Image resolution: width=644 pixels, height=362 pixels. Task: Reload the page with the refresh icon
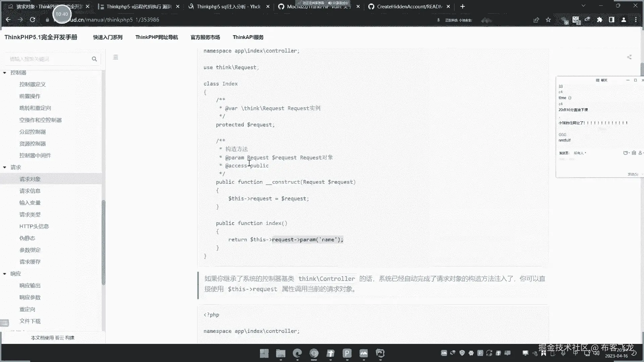[x=33, y=20]
